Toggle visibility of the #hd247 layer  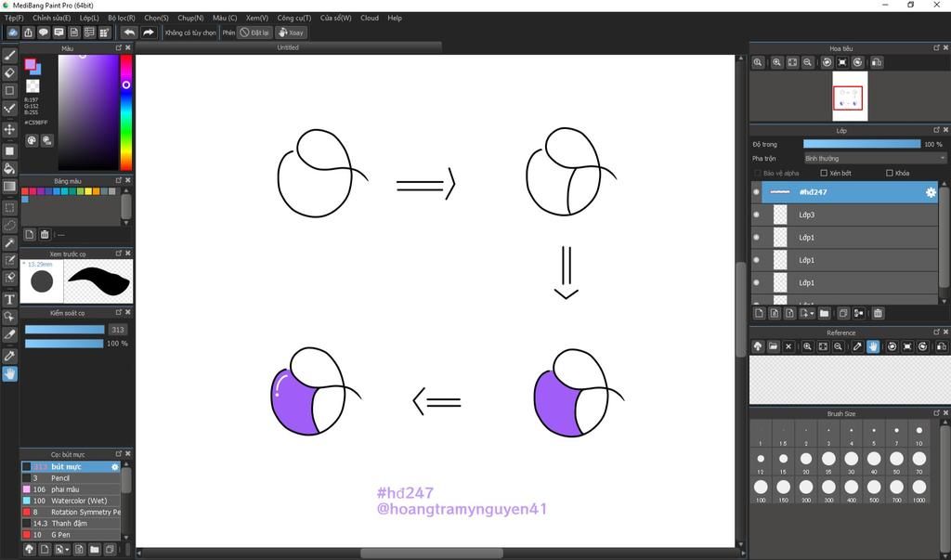(756, 192)
